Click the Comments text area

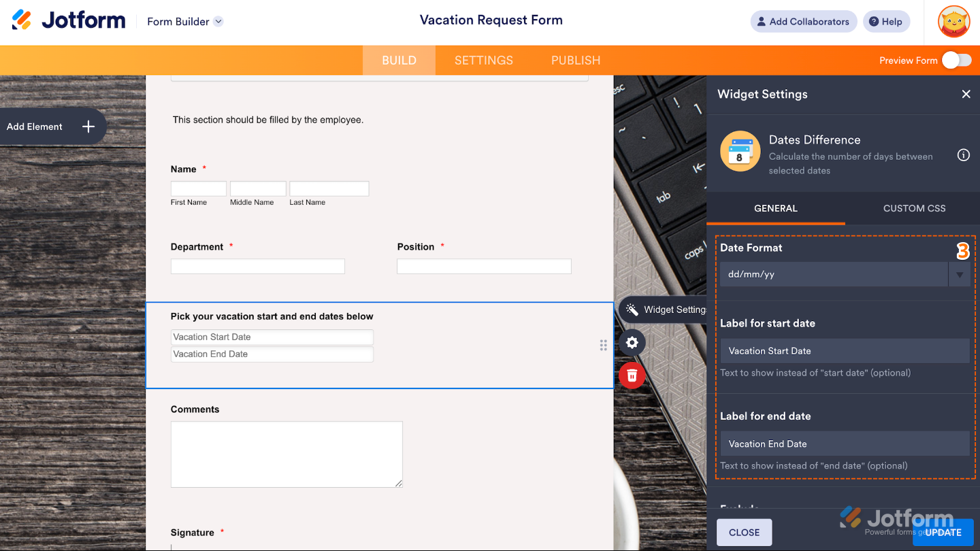pos(287,454)
